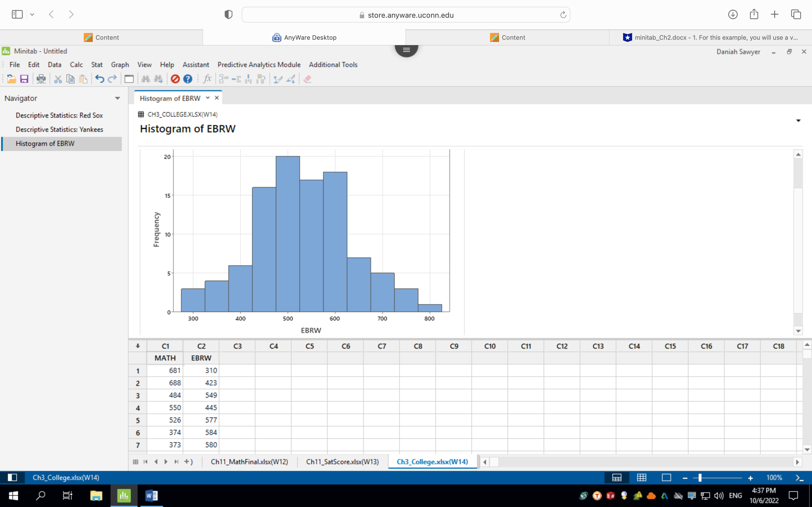Screen dimensions: 812x507
Task: Click the blue Help question mark icon
Action: click(187, 79)
